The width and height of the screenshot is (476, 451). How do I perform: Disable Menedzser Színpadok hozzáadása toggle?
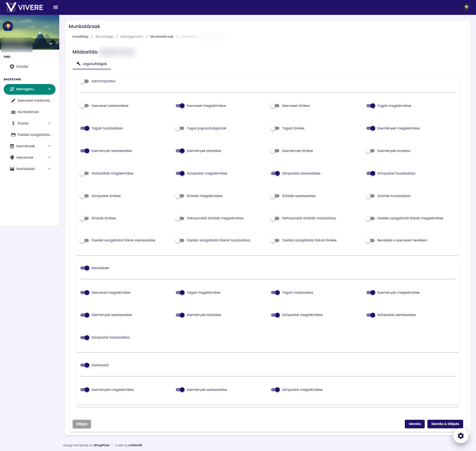pos(85,338)
